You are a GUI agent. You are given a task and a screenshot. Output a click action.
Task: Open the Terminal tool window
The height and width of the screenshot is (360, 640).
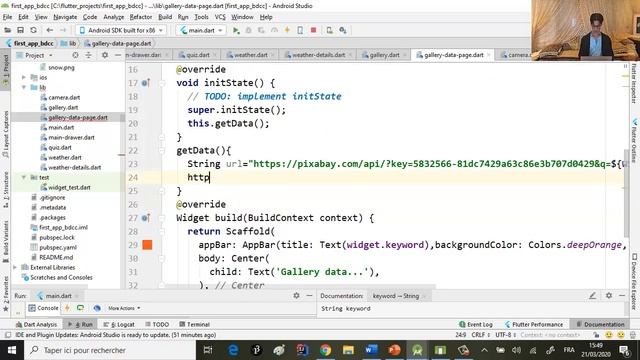(x=195, y=324)
